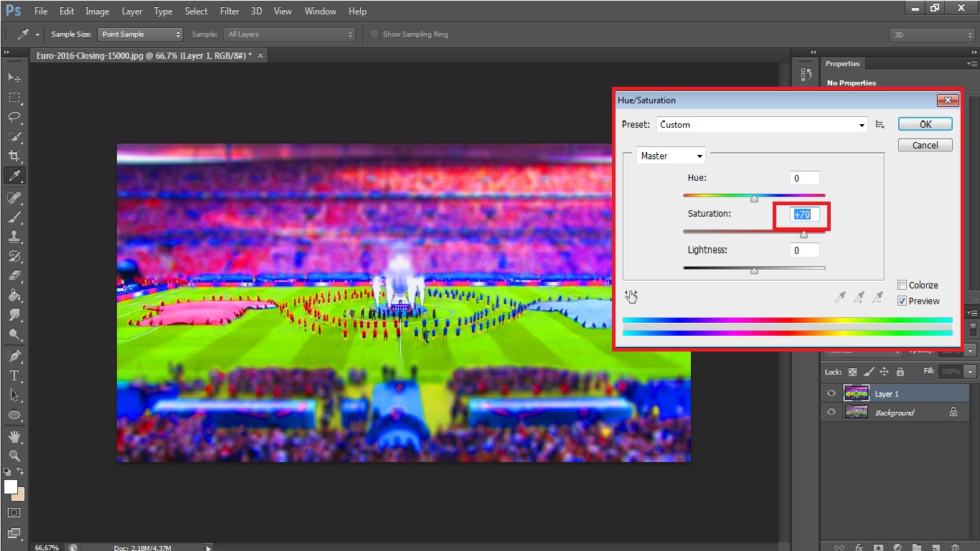Click the on-image adjustment hand icon

(x=631, y=296)
